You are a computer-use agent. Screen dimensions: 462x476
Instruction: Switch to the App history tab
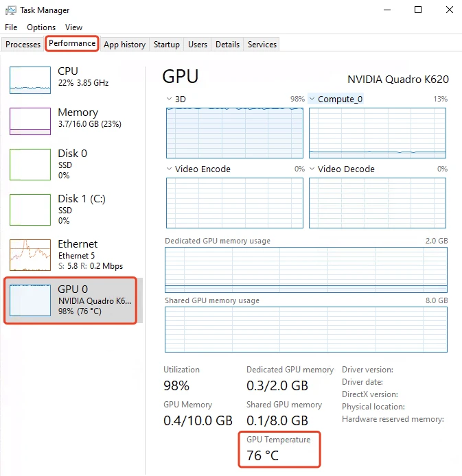124,45
